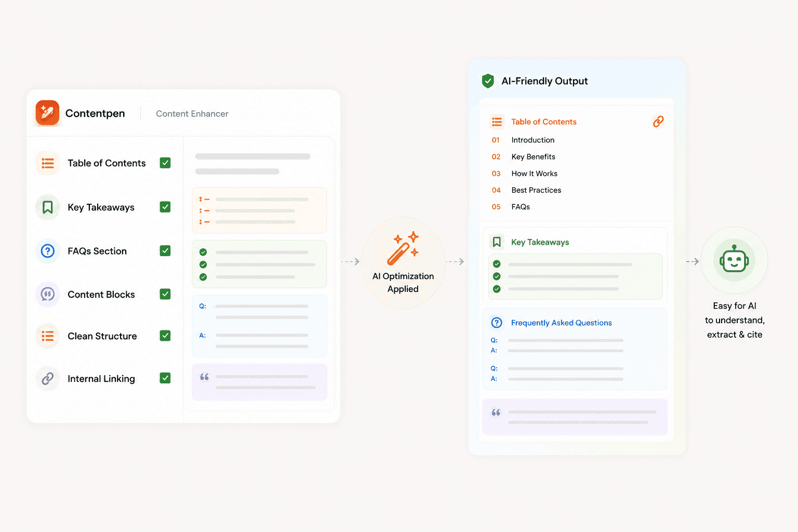Click first green check in output Key Takeaways
798x532 pixels.
click(x=497, y=264)
